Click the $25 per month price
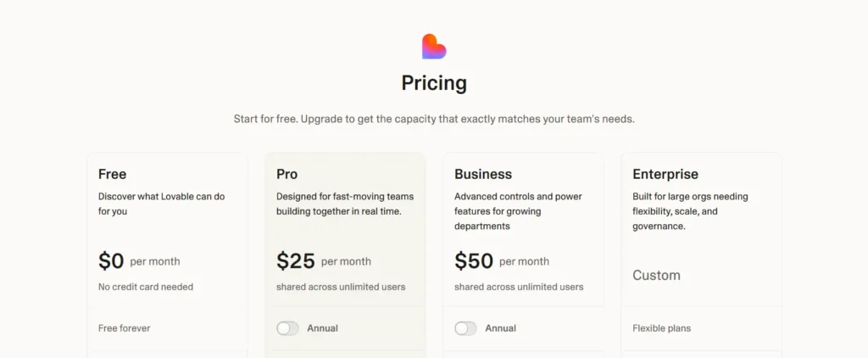 (x=296, y=261)
